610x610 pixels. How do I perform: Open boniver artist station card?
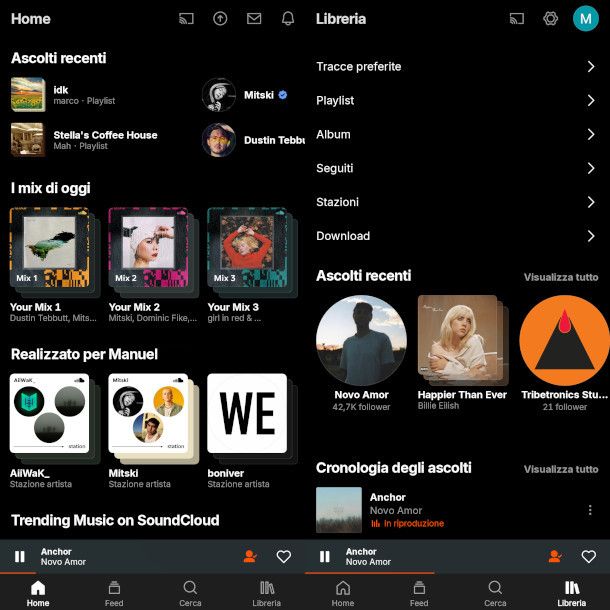click(247, 414)
